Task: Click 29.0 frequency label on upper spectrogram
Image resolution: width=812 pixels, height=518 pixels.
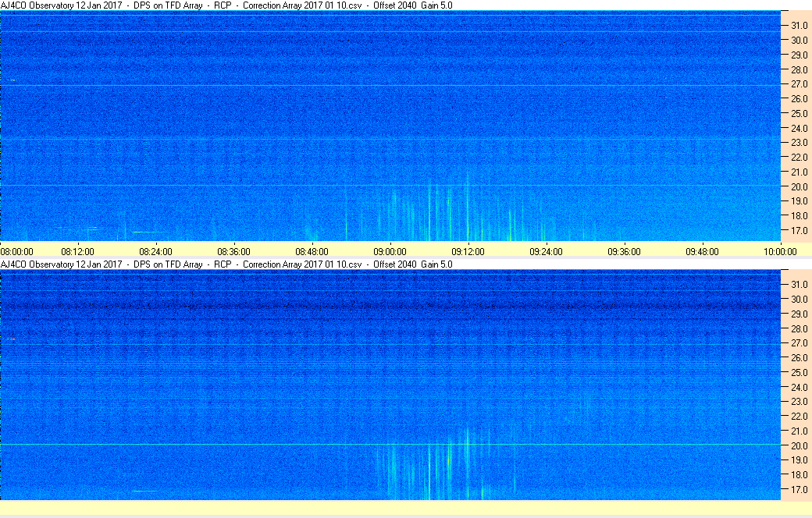Action: click(x=799, y=55)
